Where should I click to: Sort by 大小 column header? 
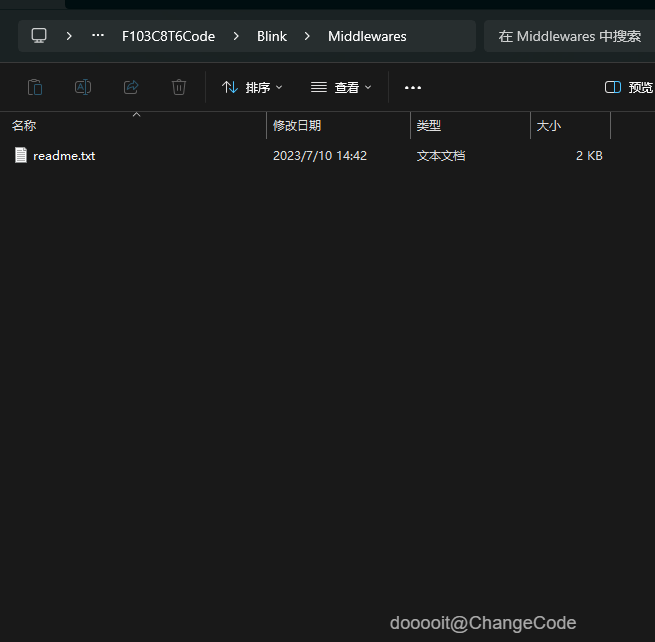[x=570, y=125]
